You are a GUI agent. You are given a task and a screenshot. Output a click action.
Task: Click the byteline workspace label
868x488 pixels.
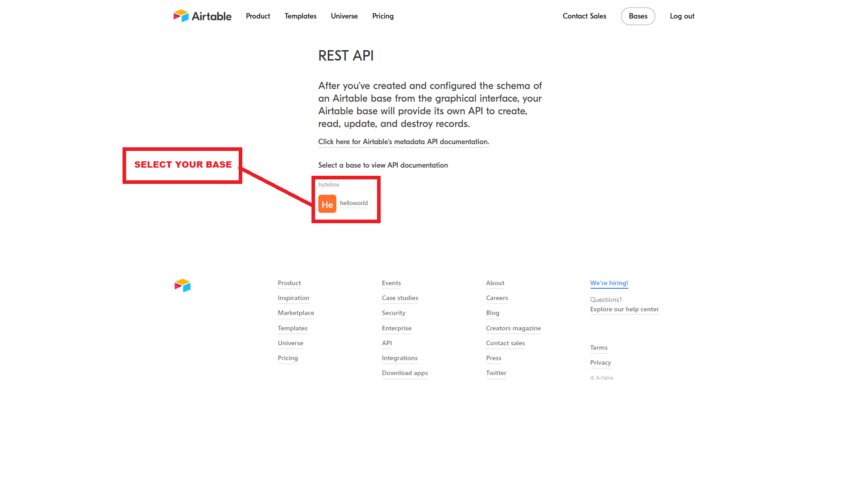pyautogui.click(x=329, y=185)
